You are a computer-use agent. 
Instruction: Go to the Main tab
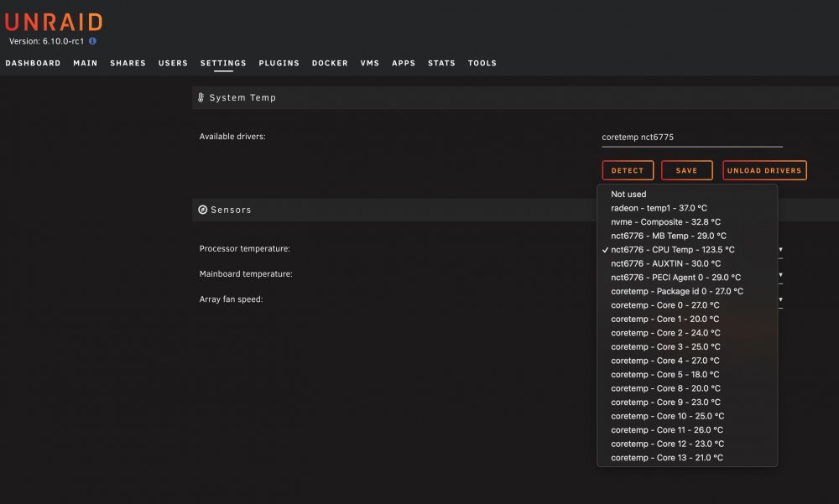pyautogui.click(x=86, y=63)
